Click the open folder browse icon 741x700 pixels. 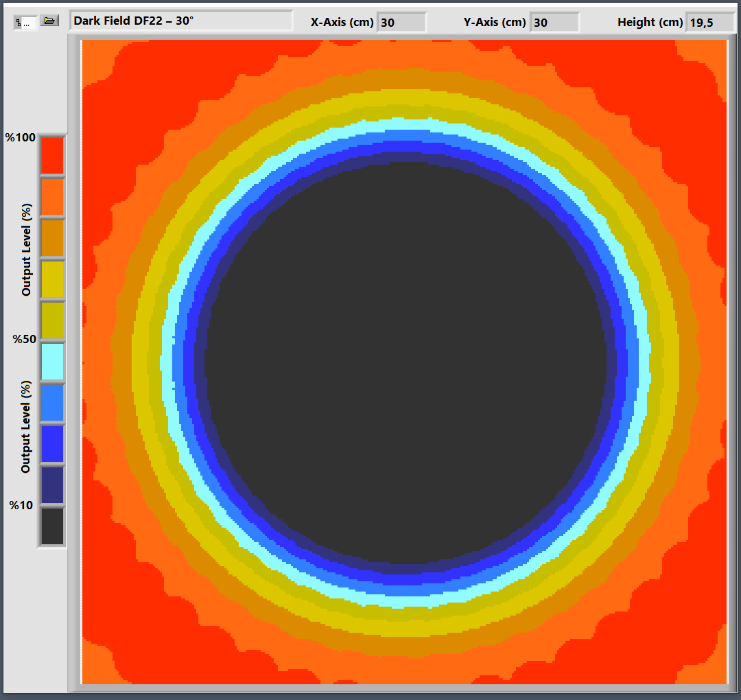click(49, 21)
